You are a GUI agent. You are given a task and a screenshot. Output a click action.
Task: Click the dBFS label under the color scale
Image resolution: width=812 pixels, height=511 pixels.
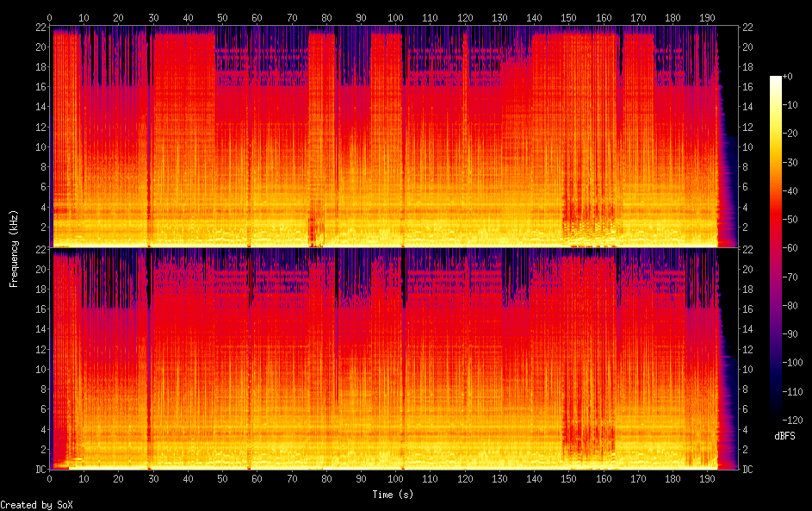pos(784,436)
